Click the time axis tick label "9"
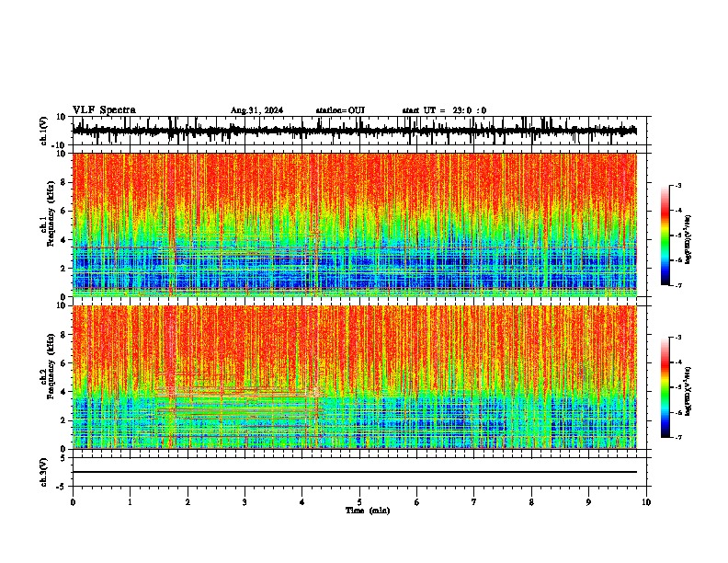Viewport: 728px width, 563px height. (x=588, y=502)
